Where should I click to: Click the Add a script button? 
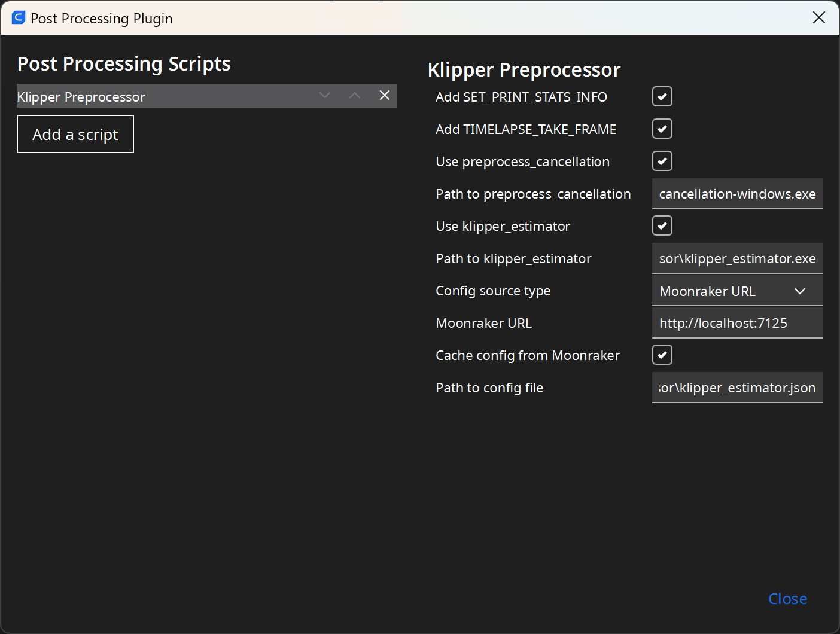pyautogui.click(x=75, y=134)
